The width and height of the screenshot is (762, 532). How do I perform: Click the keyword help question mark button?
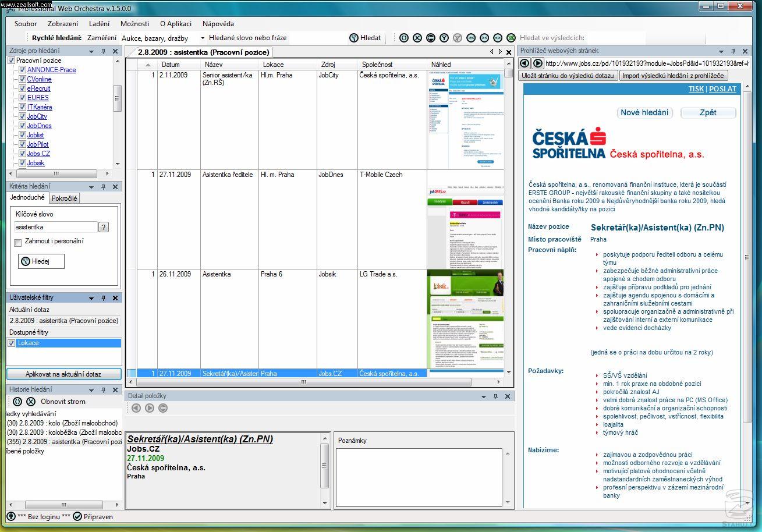[x=104, y=227]
